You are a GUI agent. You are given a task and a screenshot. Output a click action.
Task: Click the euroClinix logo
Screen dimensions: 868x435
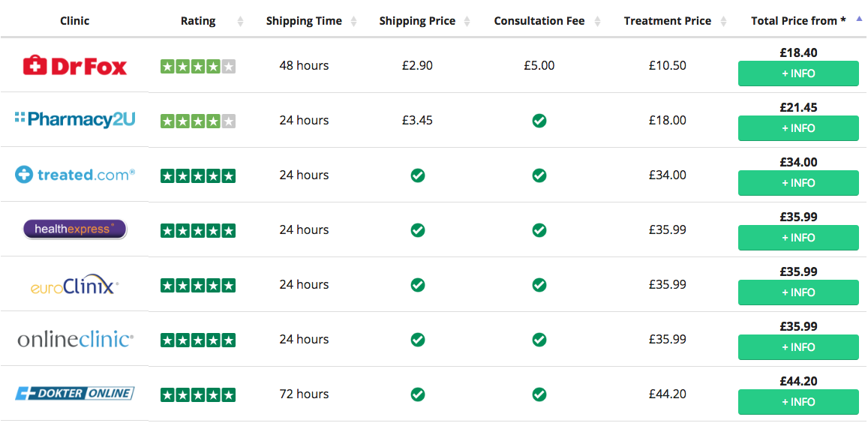click(x=75, y=285)
